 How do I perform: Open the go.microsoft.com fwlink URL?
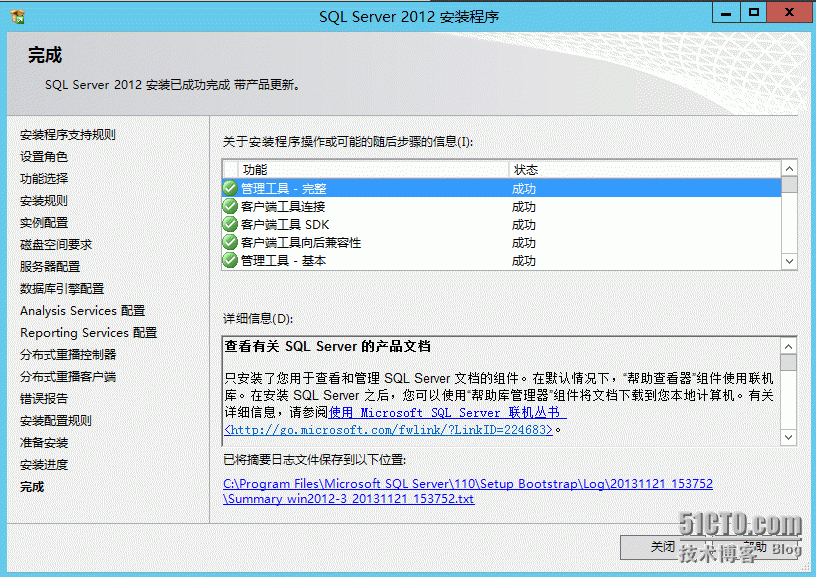click(388, 430)
